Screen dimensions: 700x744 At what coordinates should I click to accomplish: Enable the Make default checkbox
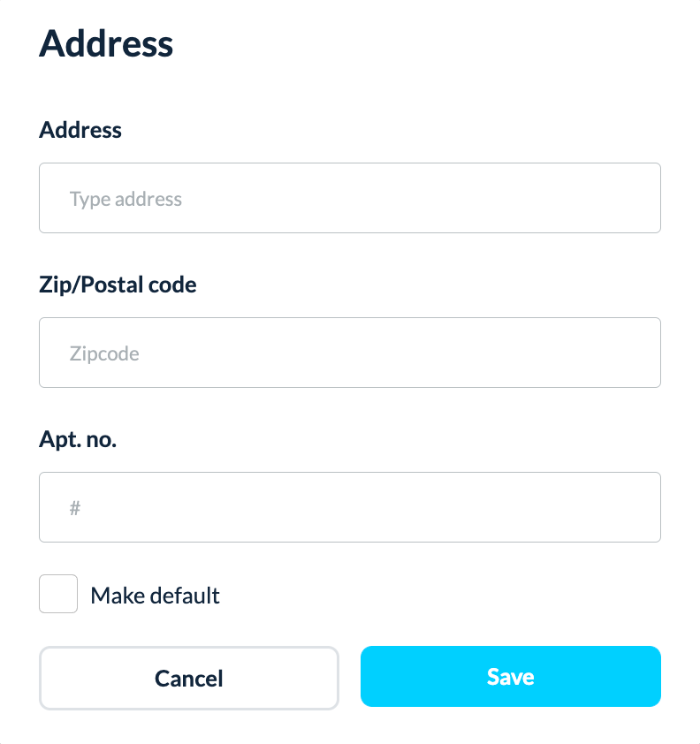pos(58,595)
